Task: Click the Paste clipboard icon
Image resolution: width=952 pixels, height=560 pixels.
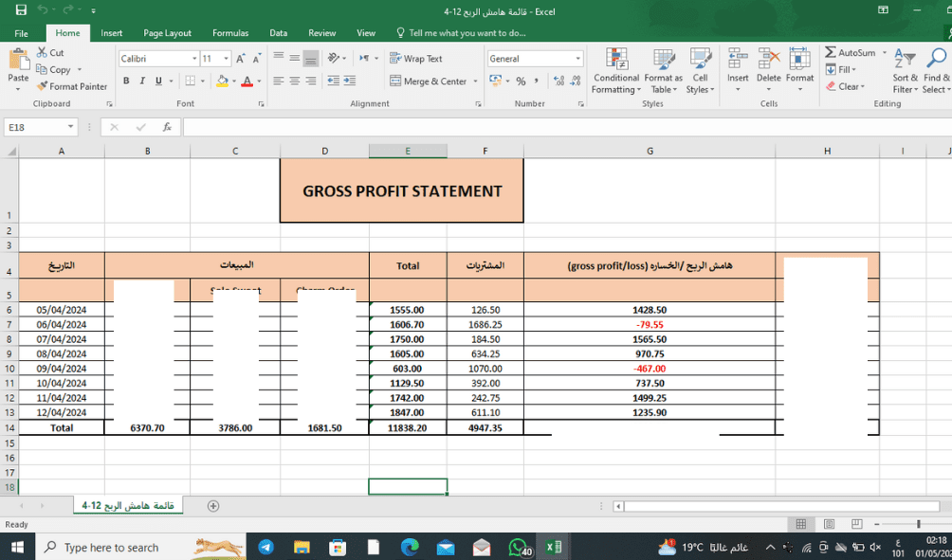Action: click(18, 61)
